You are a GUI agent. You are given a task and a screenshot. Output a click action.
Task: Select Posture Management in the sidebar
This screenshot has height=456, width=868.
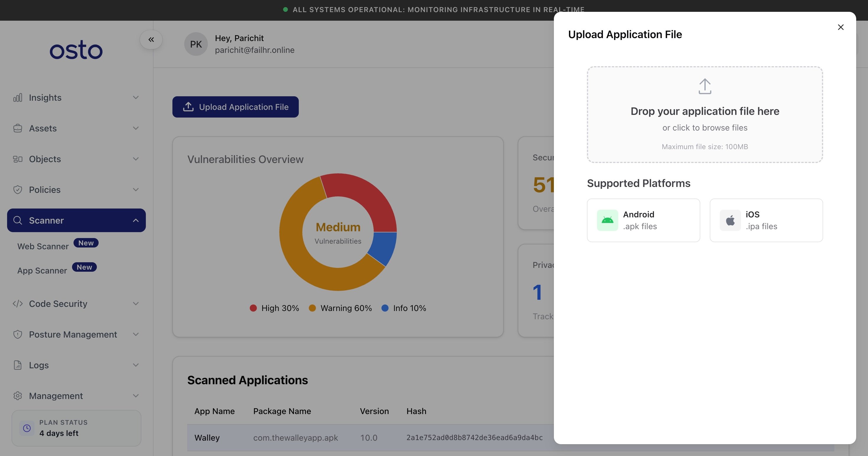click(x=76, y=334)
